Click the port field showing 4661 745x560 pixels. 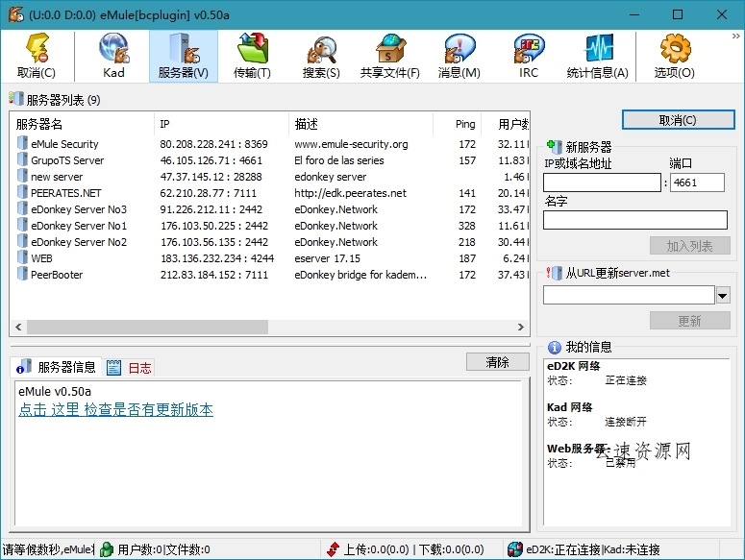[x=697, y=183]
